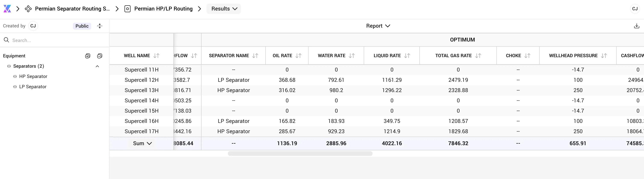Sort by Separator Name column

(255, 56)
